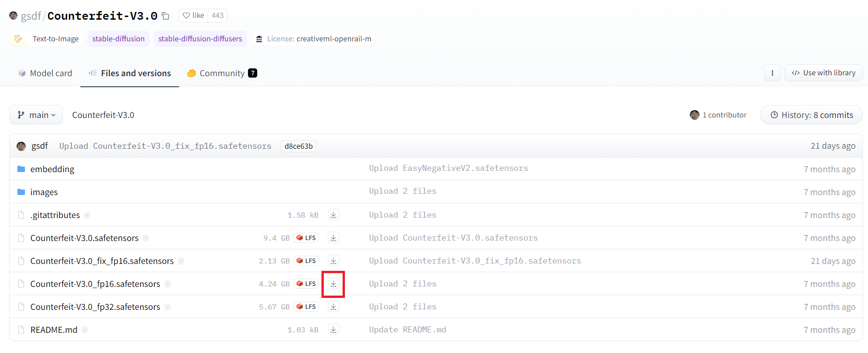Viewport: 868px width, 353px height.
Task: Download the Counterfeit-V3.0_fp32.safetensors file
Action: 333,307
